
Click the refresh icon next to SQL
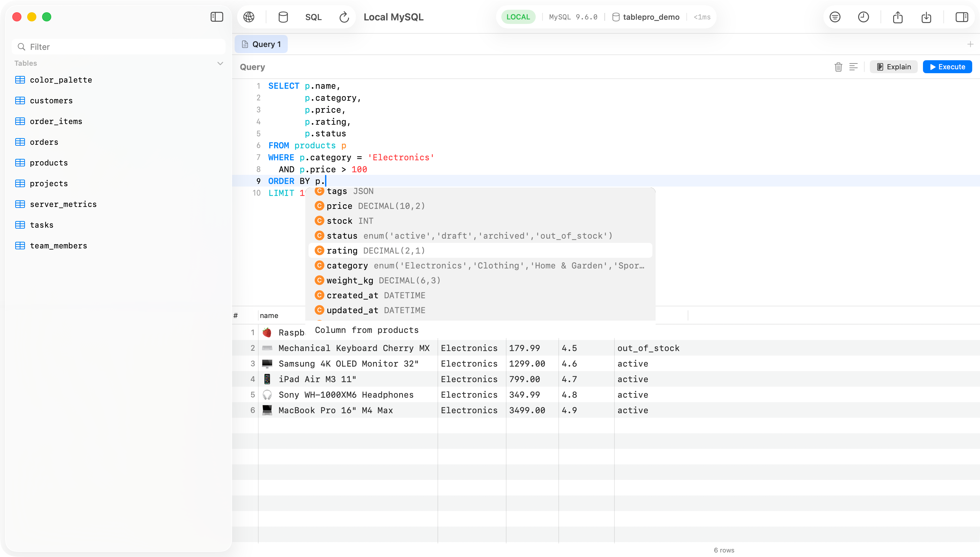click(344, 17)
